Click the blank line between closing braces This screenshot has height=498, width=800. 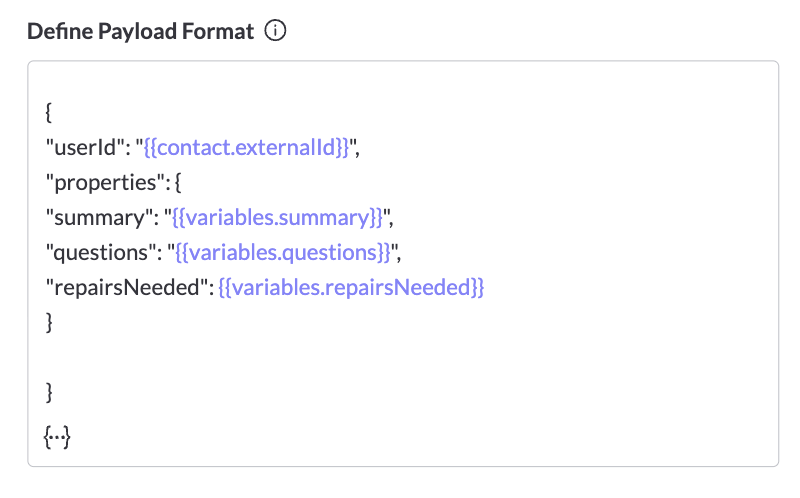[x=403, y=357]
